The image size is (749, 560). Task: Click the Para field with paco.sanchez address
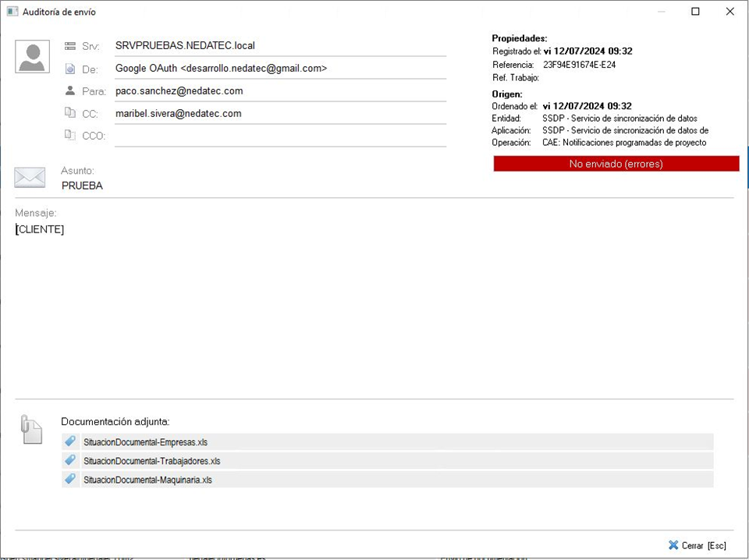pos(279,91)
